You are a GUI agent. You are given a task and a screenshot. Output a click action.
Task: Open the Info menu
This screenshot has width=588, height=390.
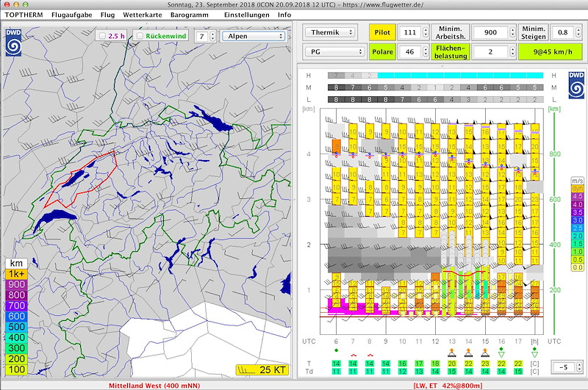284,15
